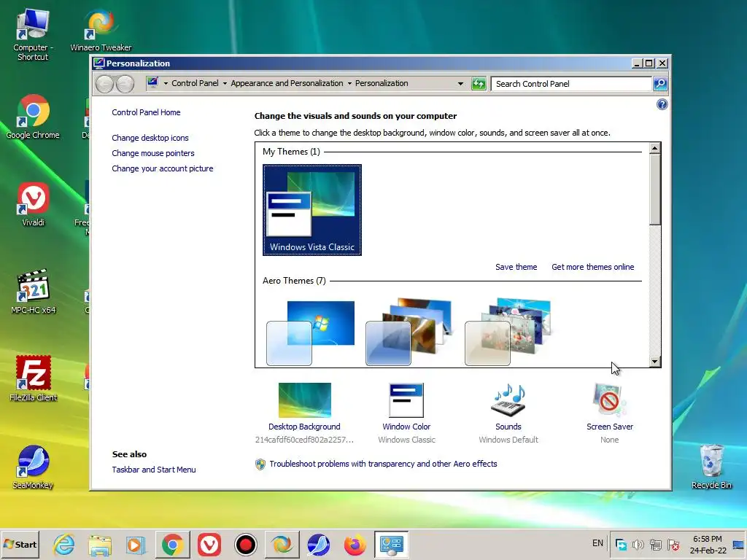Open Change mouse pointers link
Screen dimensions: 747x560
(x=153, y=153)
